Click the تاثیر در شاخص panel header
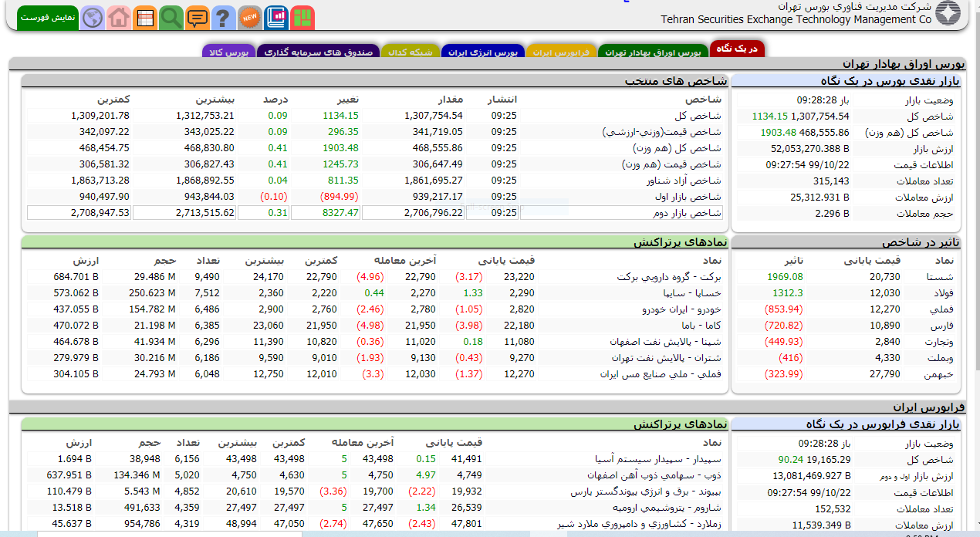 [846, 242]
